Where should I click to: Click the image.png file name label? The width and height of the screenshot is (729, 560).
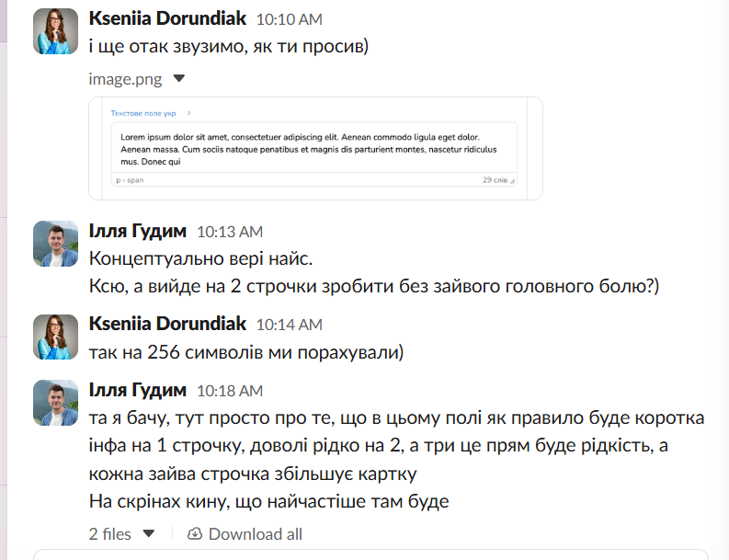click(125, 79)
